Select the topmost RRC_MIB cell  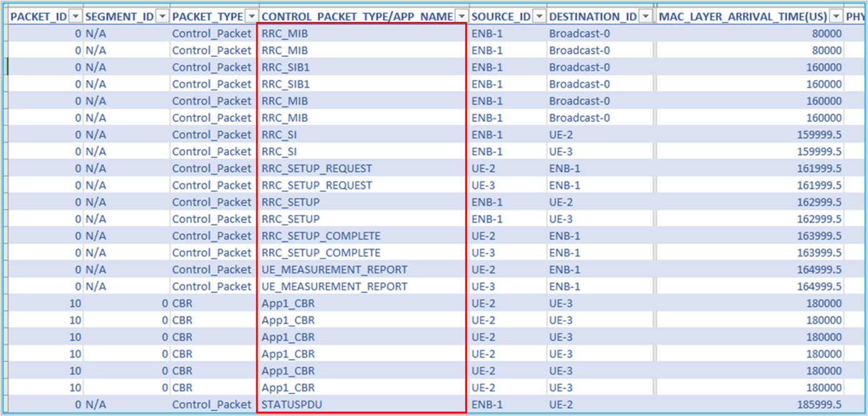pyautogui.click(x=285, y=33)
